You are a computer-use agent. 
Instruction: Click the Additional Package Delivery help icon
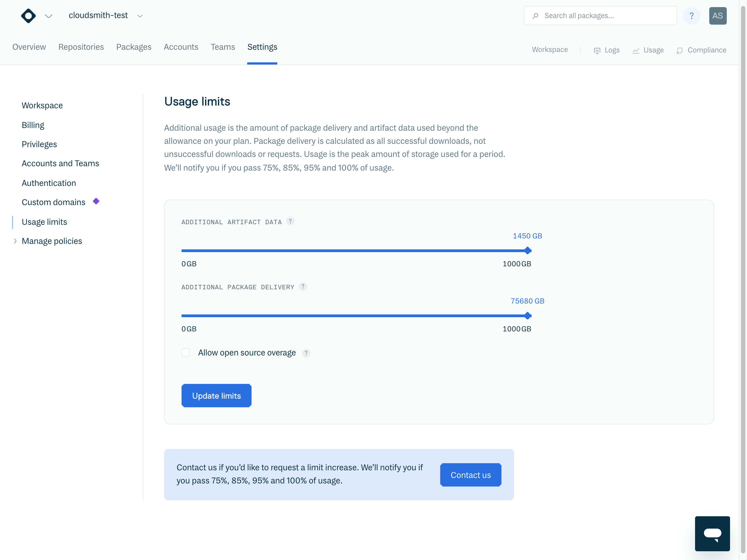(303, 286)
